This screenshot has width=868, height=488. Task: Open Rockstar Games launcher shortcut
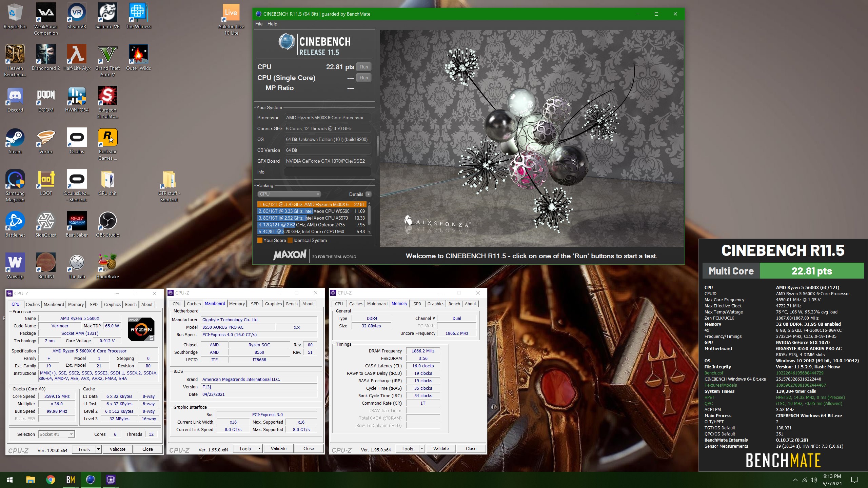pyautogui.click(x=107, y=144)
